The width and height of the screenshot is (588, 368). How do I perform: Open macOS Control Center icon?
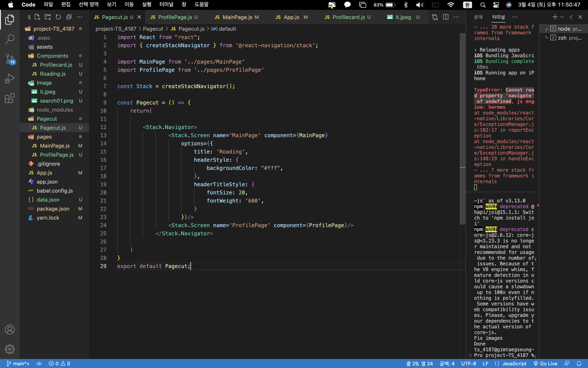(x=496, y=5)
